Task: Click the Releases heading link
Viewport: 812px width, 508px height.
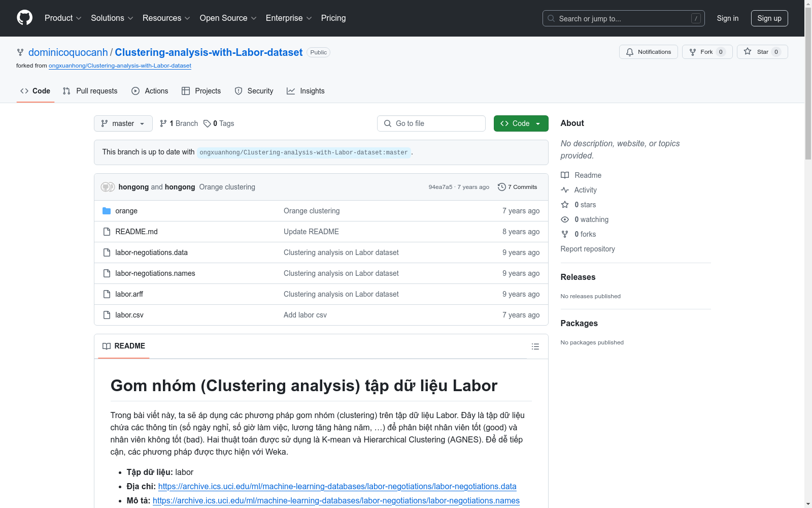Action: tap(578, 277)
